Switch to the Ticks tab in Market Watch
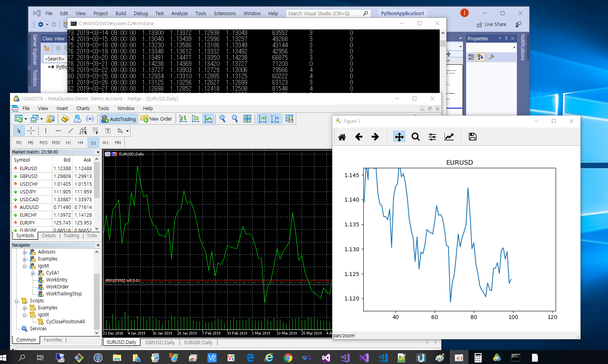Screen dimensions: 608x364 point(92,236)
